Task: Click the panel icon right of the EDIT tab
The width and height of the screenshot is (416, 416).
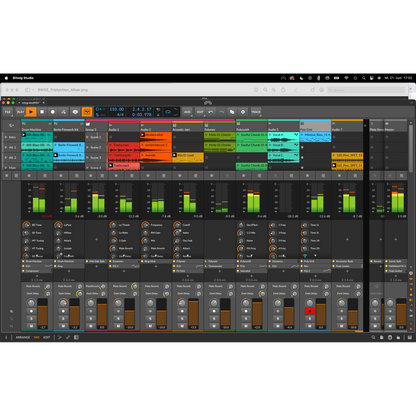Action: (76, 337)
